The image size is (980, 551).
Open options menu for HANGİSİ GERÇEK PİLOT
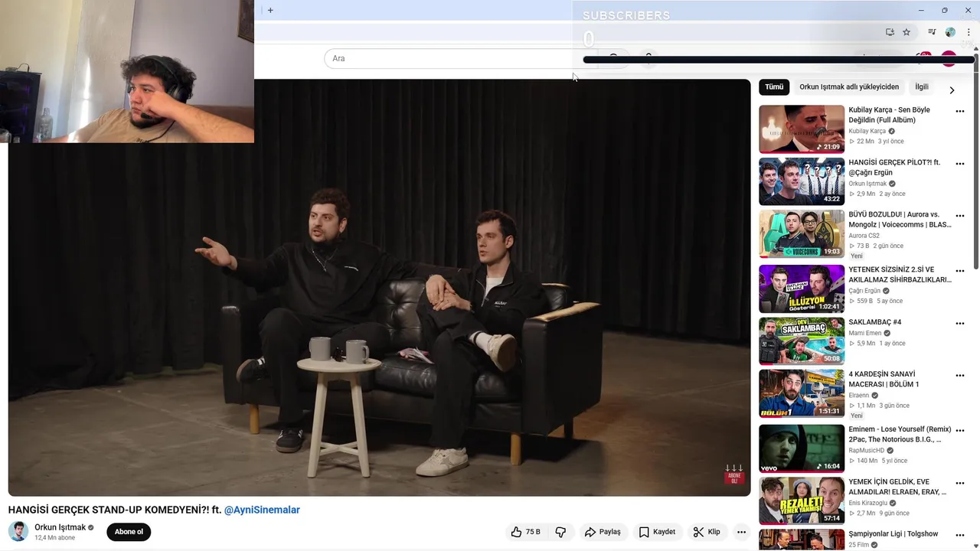point(960,165)
